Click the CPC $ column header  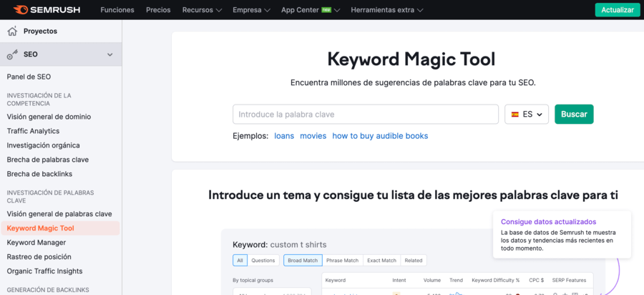click(536, 280)
